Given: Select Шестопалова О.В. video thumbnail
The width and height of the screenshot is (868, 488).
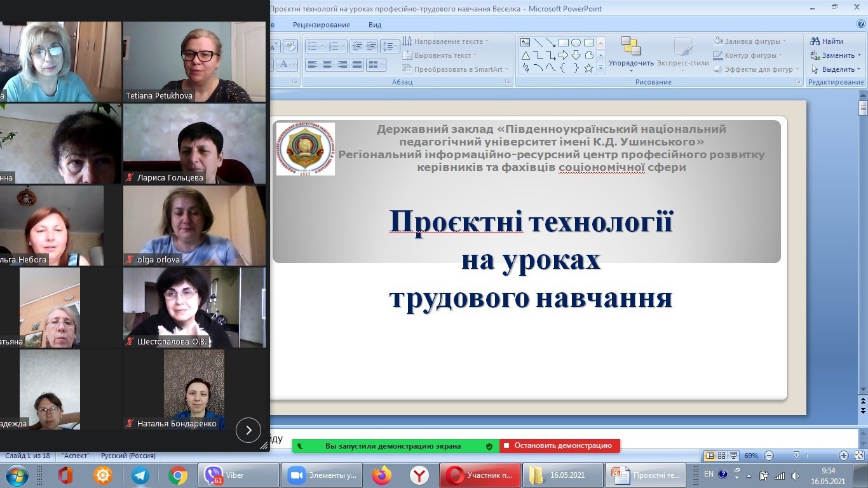Looking at the screenshot, I should click(194, 308).
